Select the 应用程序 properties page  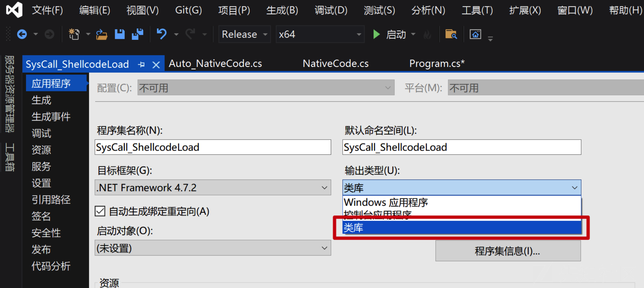coord(56,83)
